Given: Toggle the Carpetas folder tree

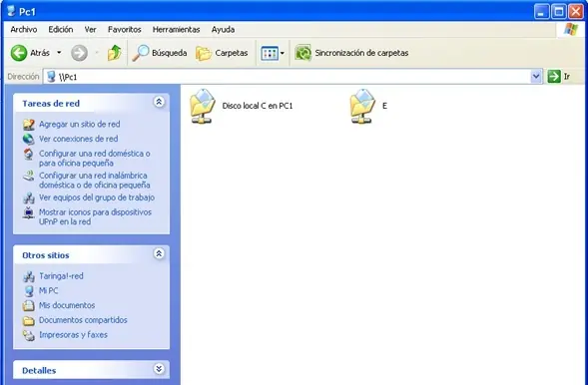Looking at the screenshot, I should [x=222, y=53].
